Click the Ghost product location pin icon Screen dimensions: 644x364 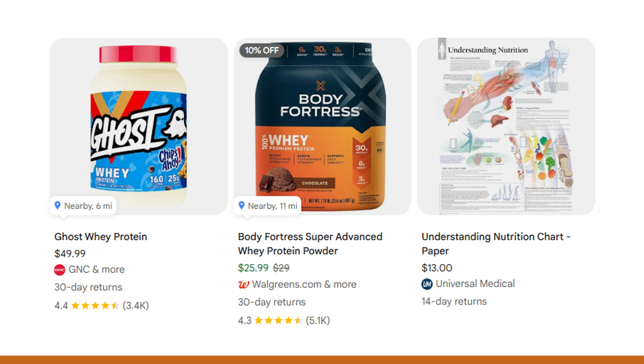pyautogui.click(x=58, y=205)
